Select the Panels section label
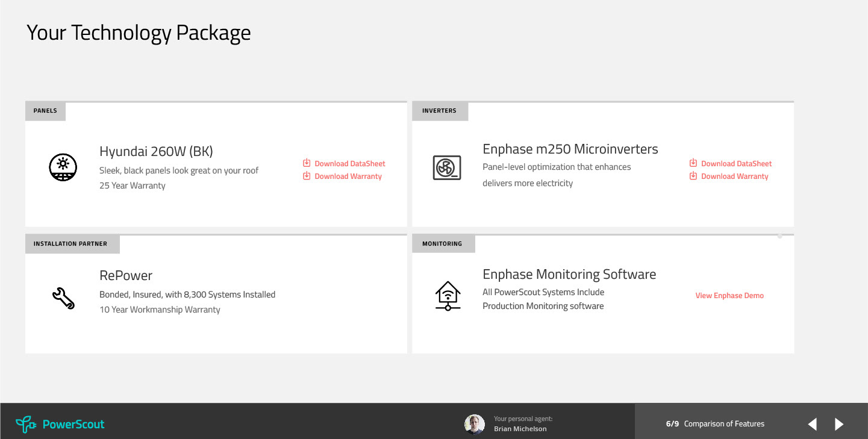This screenshot has width=868, height=439. click(x=45, y=111)
